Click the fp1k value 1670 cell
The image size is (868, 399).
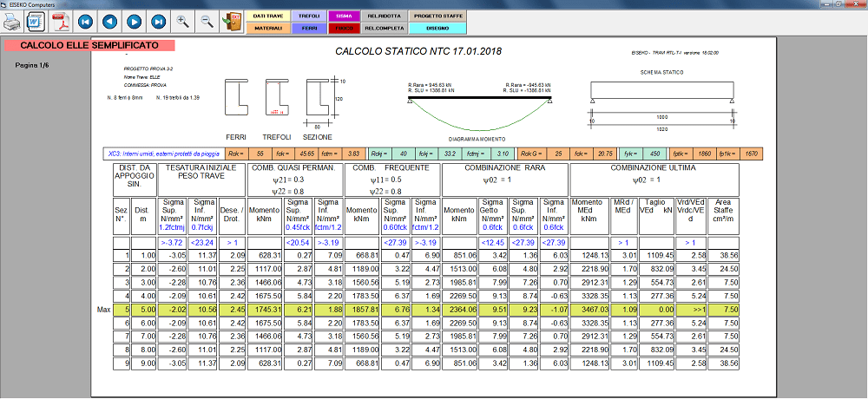[x=751, y=154]
